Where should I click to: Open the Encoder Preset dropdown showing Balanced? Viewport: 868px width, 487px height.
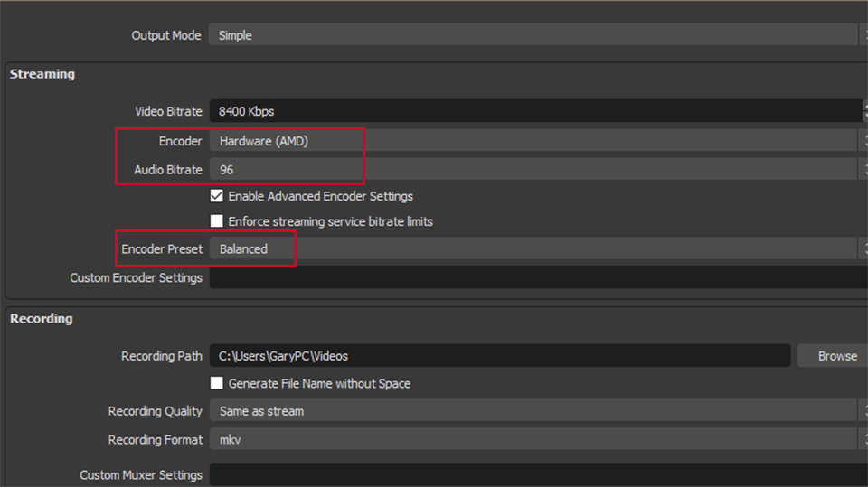(538, 249)
